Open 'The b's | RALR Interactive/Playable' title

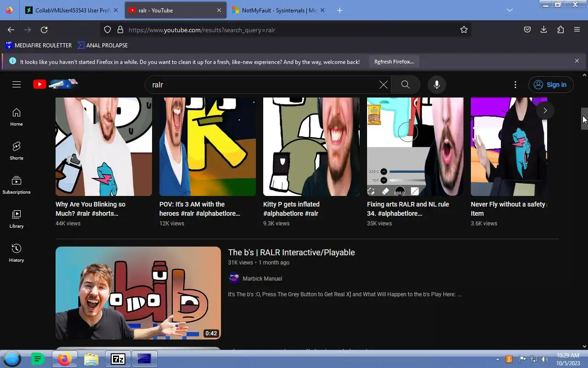[292, 252]
